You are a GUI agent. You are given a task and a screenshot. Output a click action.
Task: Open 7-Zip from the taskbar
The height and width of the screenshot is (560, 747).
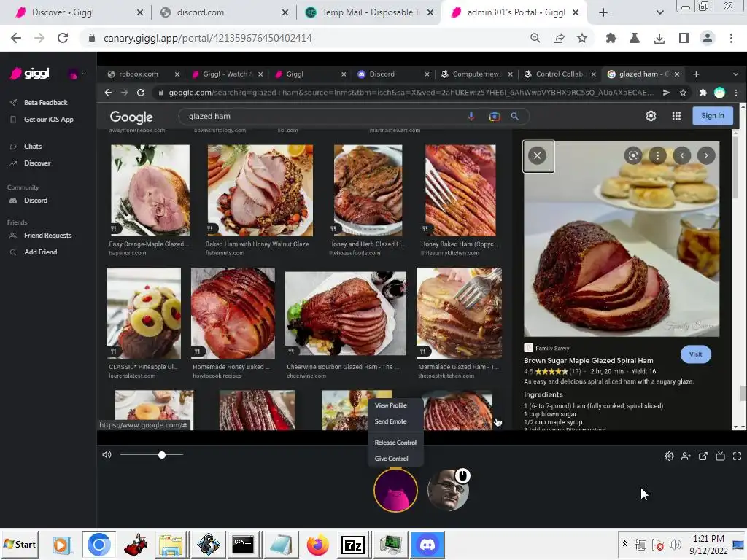click(x=353, y=545)
